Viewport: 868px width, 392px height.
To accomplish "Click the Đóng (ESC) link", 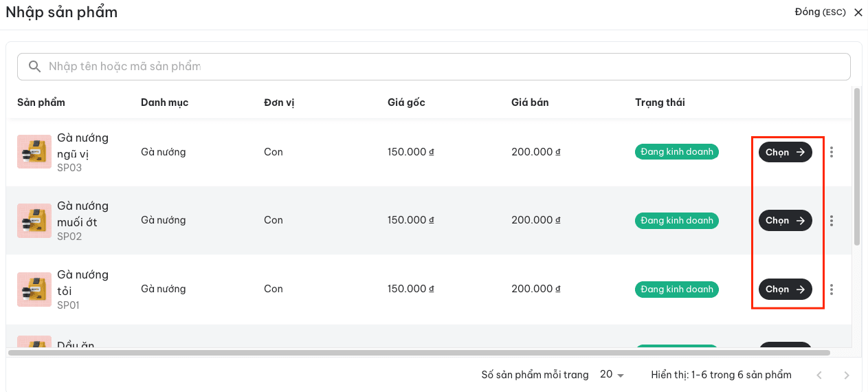I will 820,12.
